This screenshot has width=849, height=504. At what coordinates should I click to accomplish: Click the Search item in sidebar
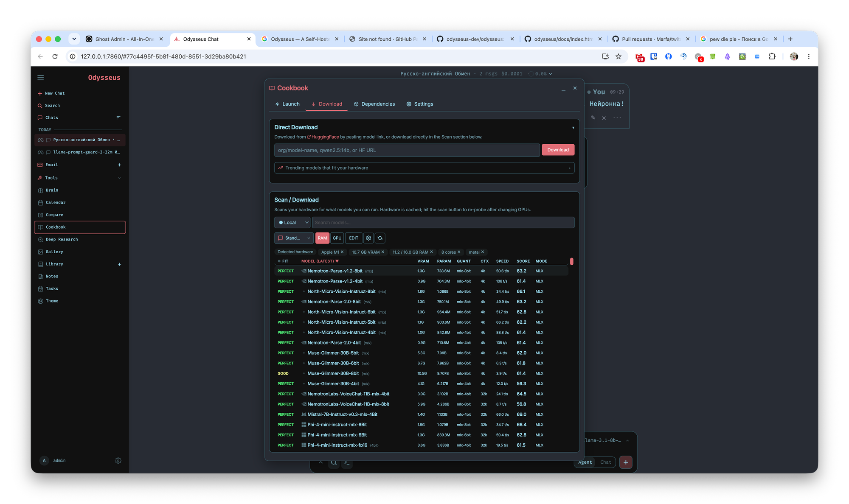[52, 106]
